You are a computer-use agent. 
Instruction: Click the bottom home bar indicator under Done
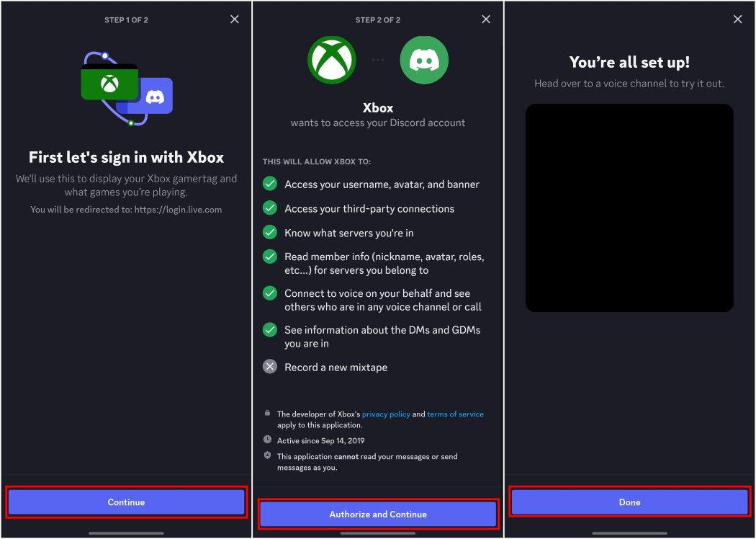(629, 533)
